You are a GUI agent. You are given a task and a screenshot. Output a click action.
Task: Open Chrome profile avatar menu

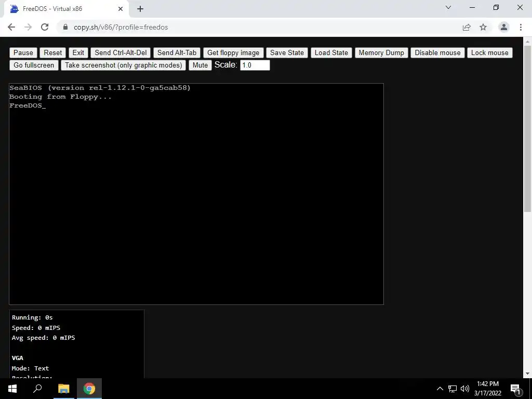point(504,27)
